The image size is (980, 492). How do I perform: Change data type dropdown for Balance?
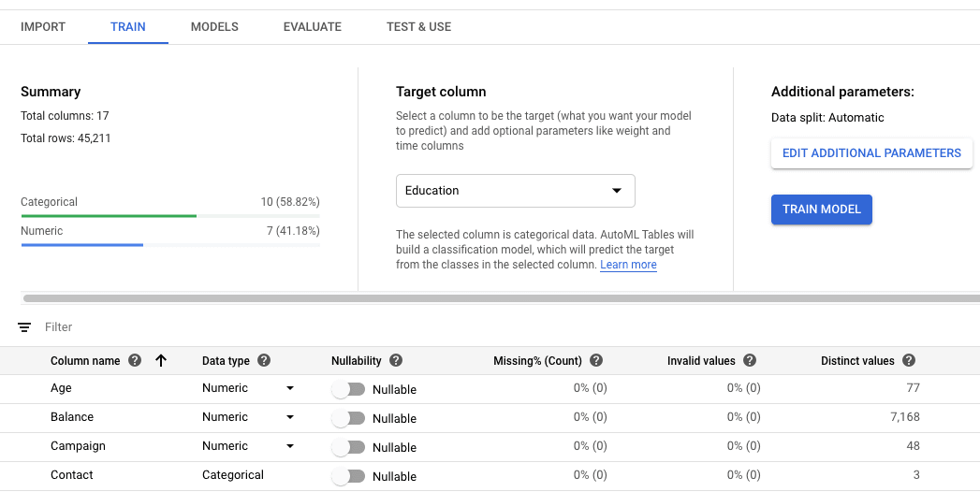pos(289,417)
